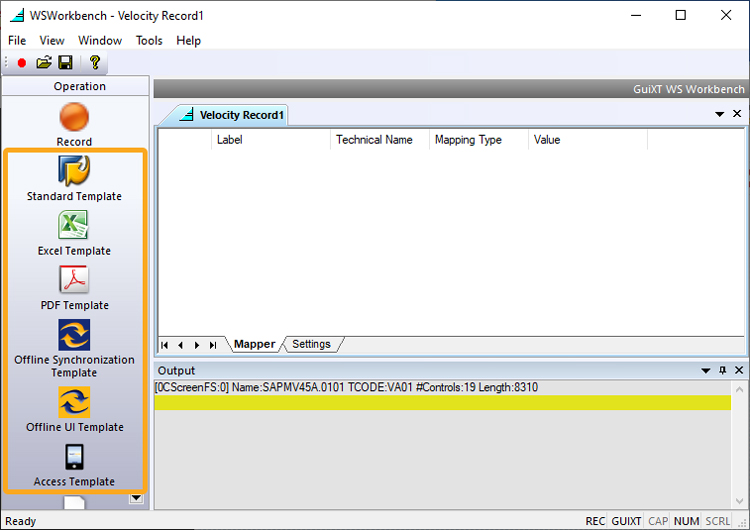This screenshot has height=530, width=750.
Task: Open the File menu
Action: [x=17, y=41]
